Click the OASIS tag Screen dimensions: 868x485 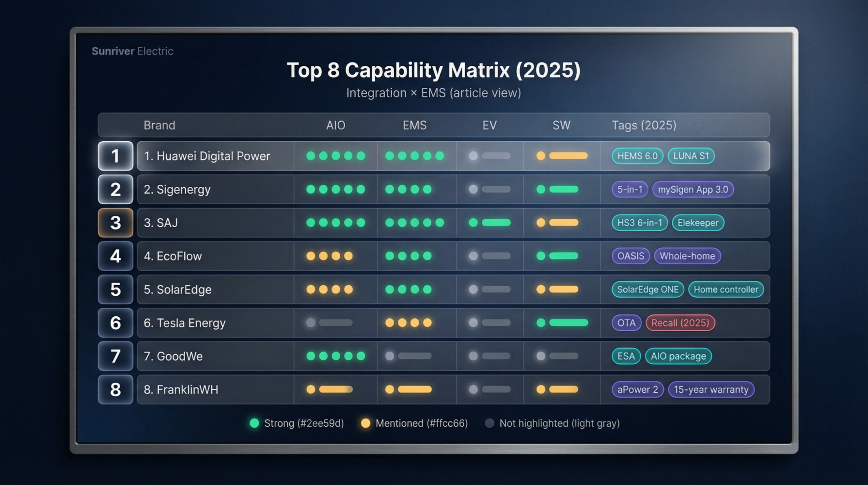631,256
